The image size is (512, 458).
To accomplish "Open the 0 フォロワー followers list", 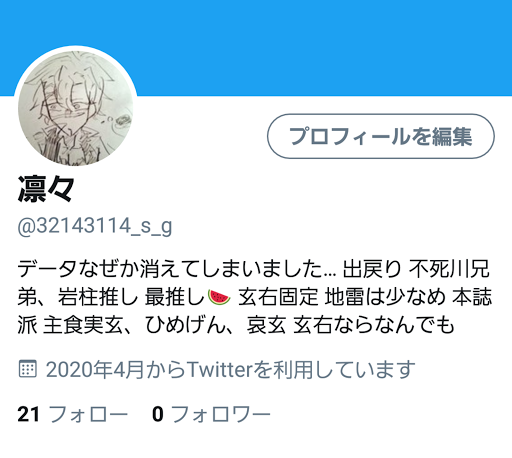I will click(211, 414).
